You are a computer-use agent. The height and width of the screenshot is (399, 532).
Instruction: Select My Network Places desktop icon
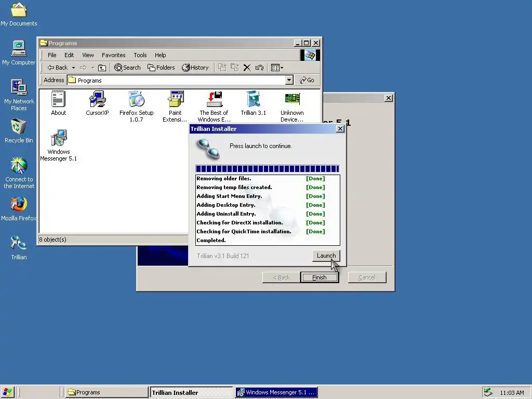pyautogui.click(x=19, y=95)
